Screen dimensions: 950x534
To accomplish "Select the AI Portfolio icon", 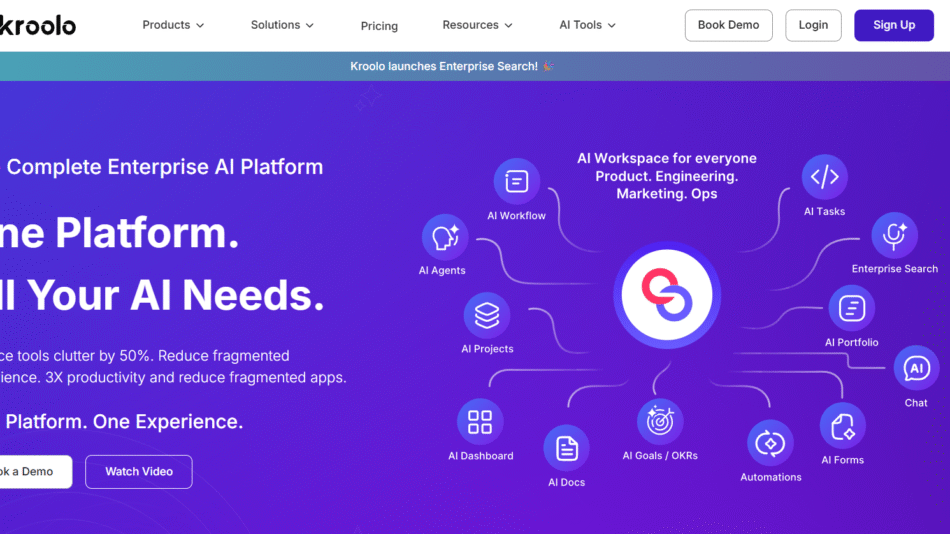I will coord(851,308).
